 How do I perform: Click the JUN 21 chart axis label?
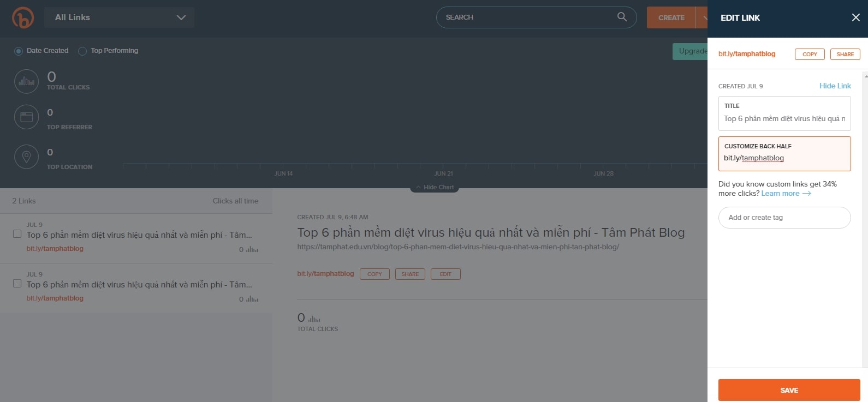[443, 173]
